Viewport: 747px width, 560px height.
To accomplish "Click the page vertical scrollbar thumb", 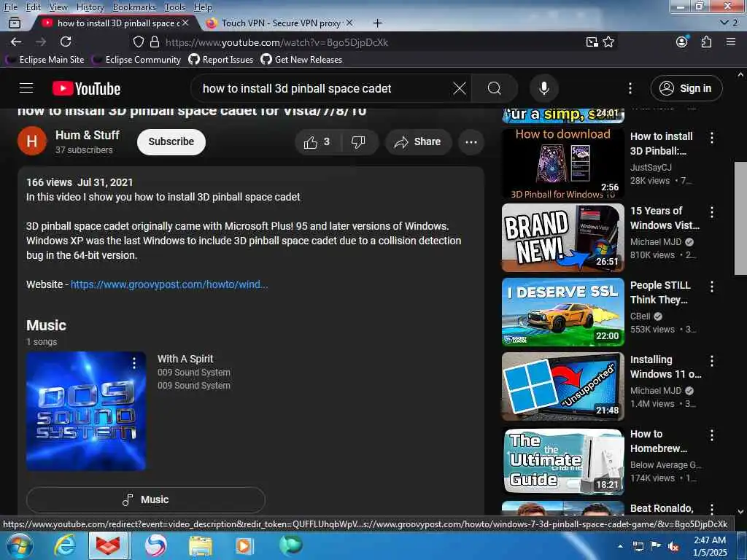I will 740,218.
